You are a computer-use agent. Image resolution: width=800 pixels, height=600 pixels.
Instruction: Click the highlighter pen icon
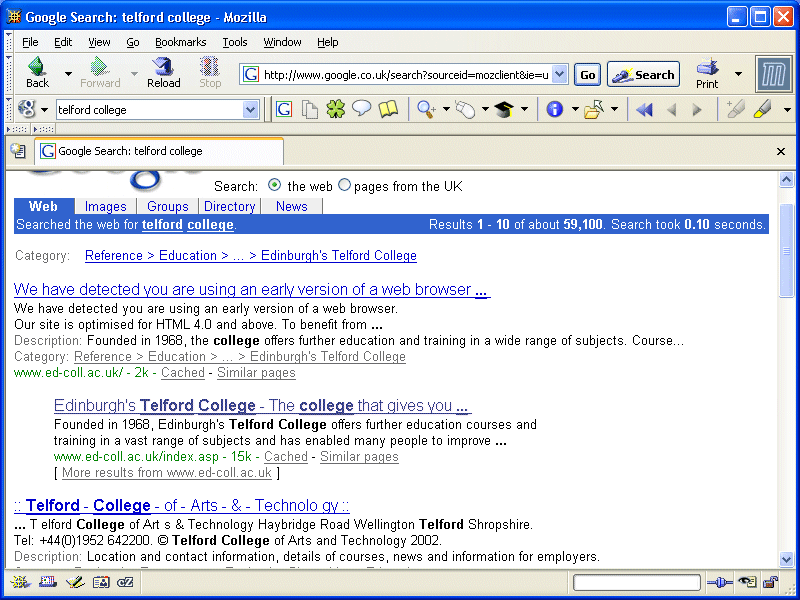762,109
